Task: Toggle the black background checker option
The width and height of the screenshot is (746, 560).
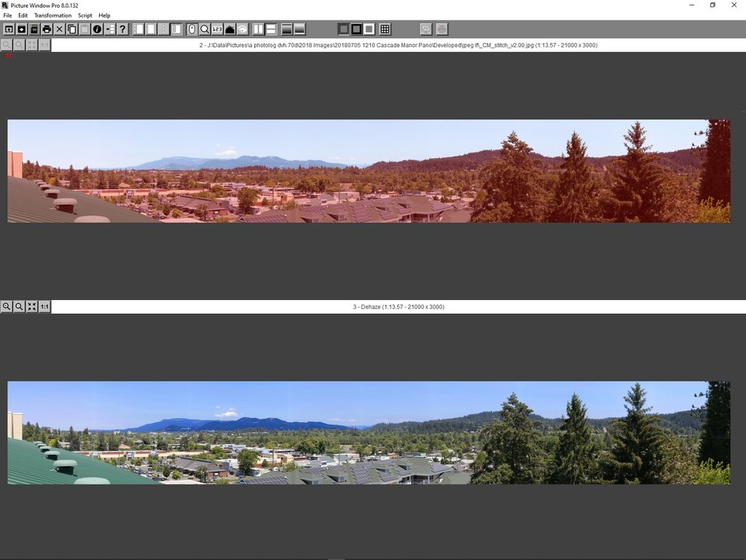Action: click(x=356, y=29)
